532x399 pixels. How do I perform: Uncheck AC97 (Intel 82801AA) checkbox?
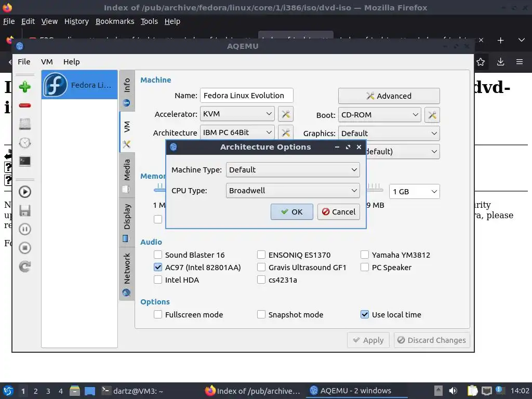[158, 268]
